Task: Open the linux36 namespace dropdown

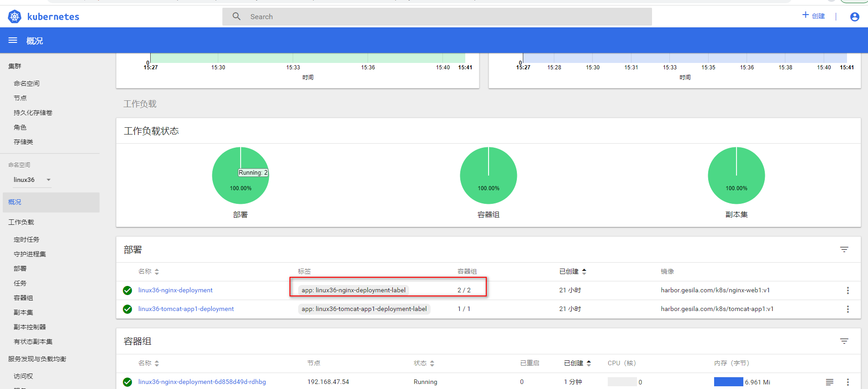Action: pyautogui.click(x=32, y=180)
